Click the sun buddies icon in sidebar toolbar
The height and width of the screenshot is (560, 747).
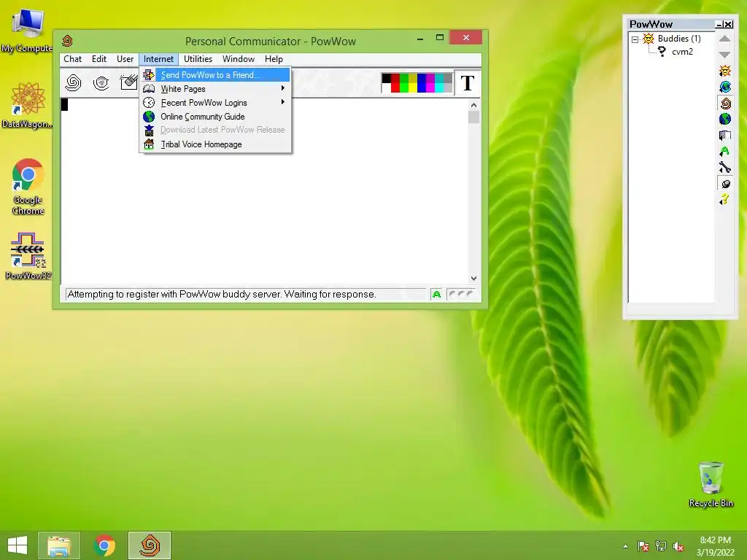point(724,71)
